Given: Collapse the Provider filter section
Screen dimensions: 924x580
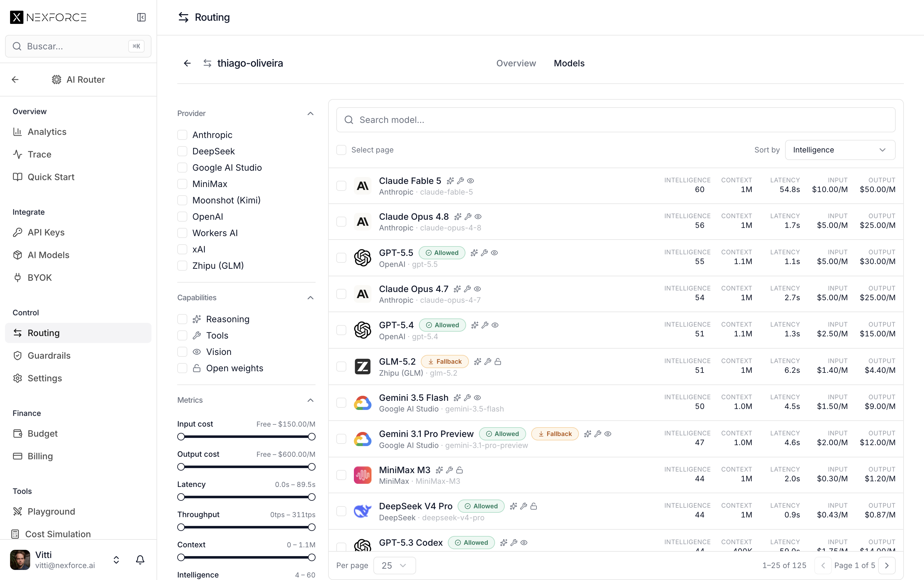Looking at the screenshot, I should (x=311, y=113).
